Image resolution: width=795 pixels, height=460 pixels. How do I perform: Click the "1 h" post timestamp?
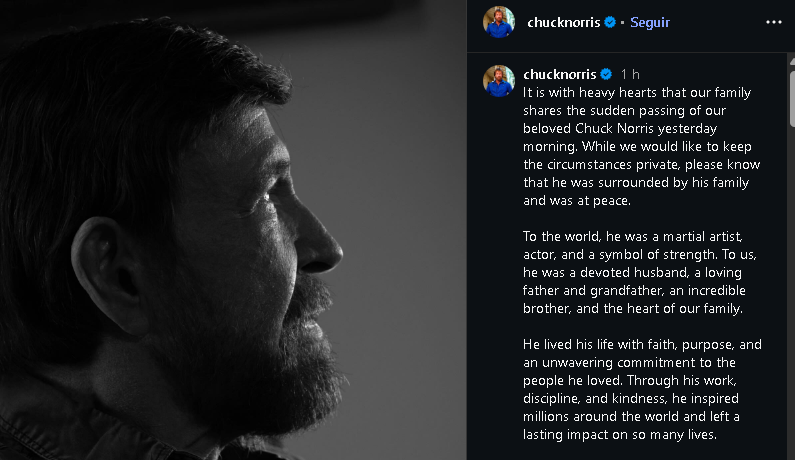click(630, 75)
